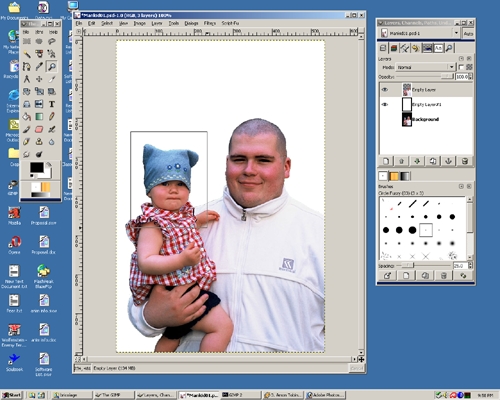Click the Auto button in Layers dialog
Viewport: 500px width, 400px height.
468,34
